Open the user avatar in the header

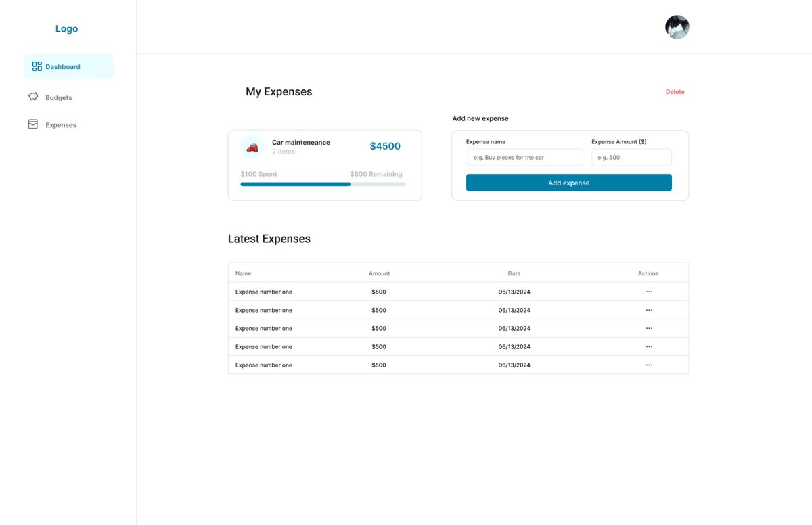pyautogui.click(x=677, y=27)
